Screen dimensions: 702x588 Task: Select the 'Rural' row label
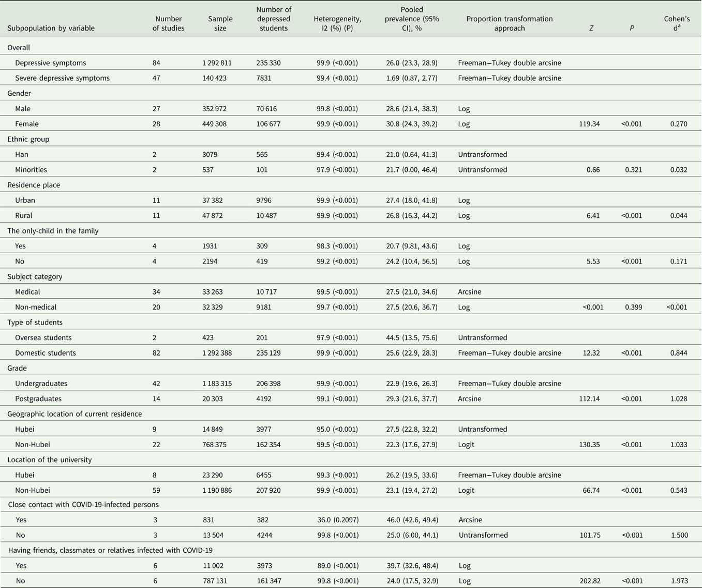pos(24,215)
